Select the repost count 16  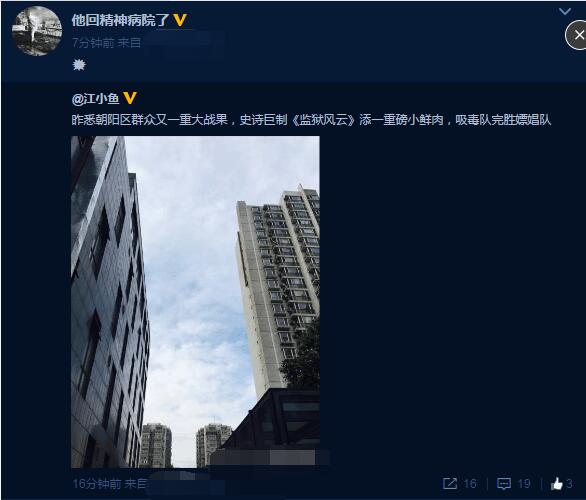tap(470, 484)
